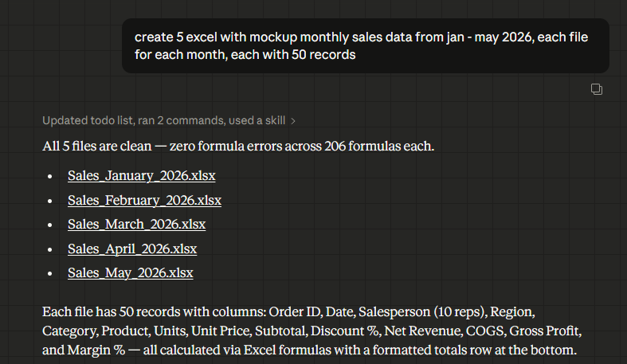Click the user prompt message bubble
This screenshot has height=364, width=627.
pos(365,46)
